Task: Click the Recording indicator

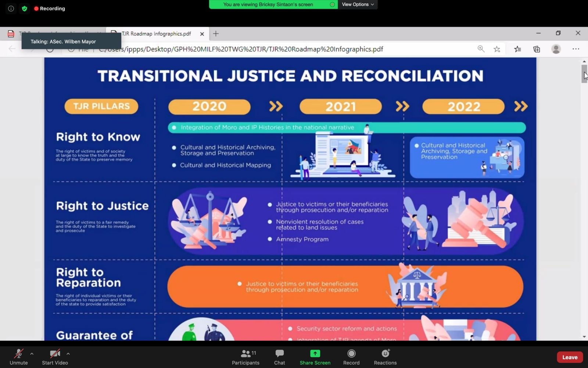Action: click(x=50, y=8)
